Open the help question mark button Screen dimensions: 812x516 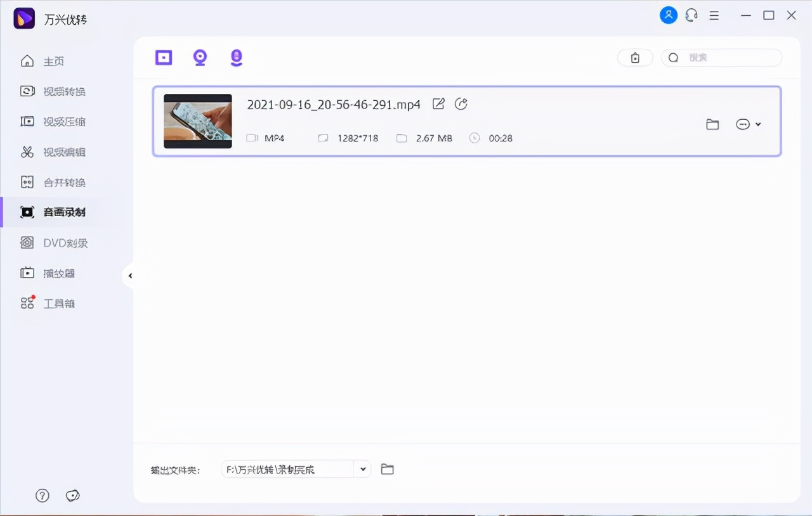tap(42, 496)
